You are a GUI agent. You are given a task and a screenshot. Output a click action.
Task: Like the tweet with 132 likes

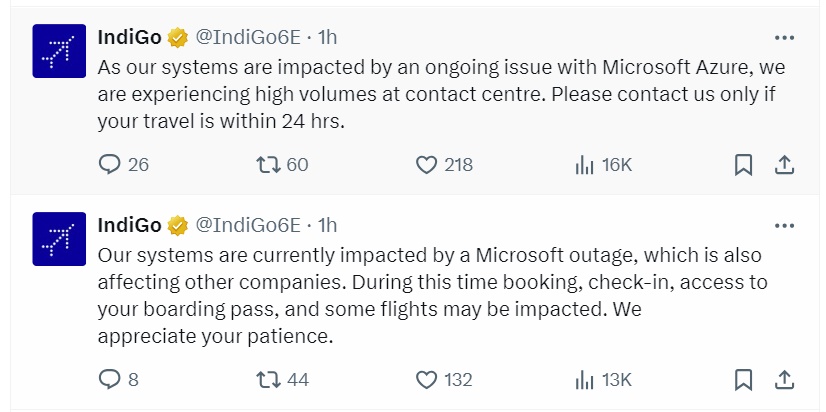coord(427,380)
